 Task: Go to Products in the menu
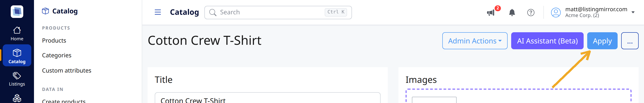point(54,40)
